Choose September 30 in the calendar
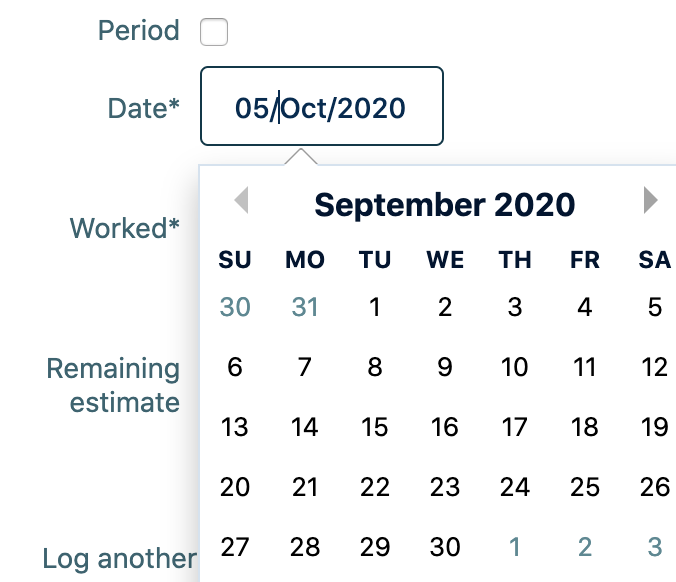This screenshot has height=582, width=676. tap(445, 547)
